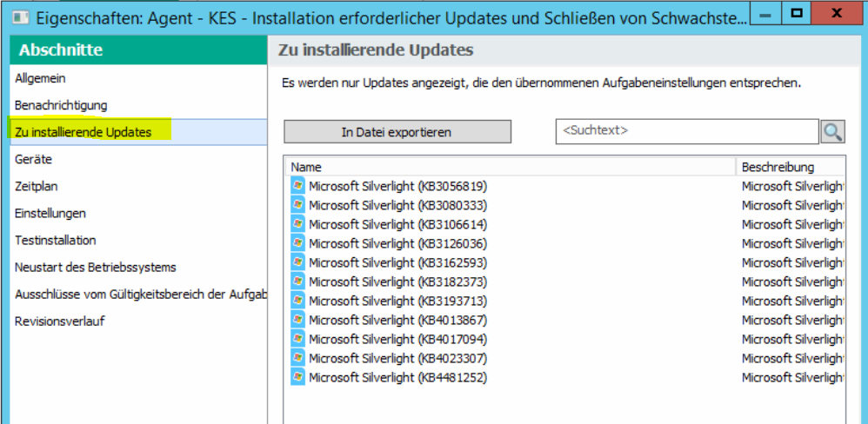Click the update icon for KB3193713

[x=297, y=301]
